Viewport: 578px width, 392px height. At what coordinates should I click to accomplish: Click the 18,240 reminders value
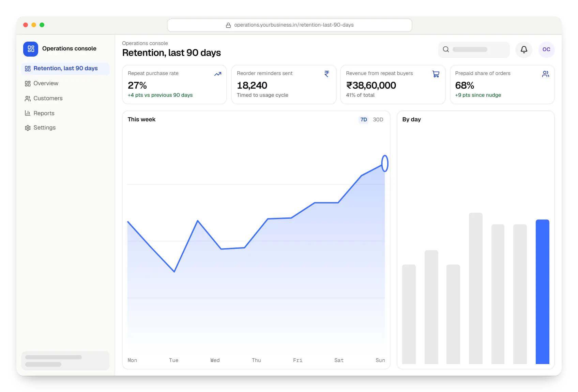[252, 85]
